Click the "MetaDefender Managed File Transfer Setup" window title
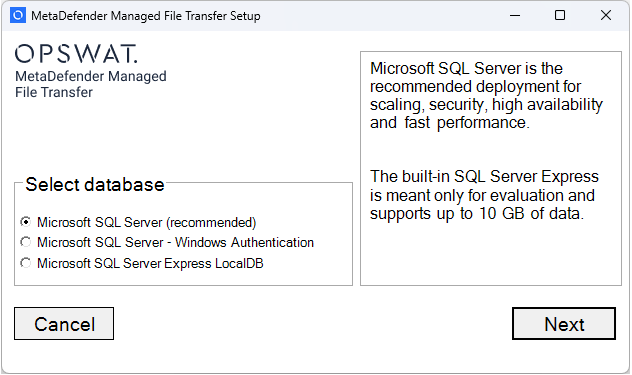The image size is (632, 375). pos(146,16)
